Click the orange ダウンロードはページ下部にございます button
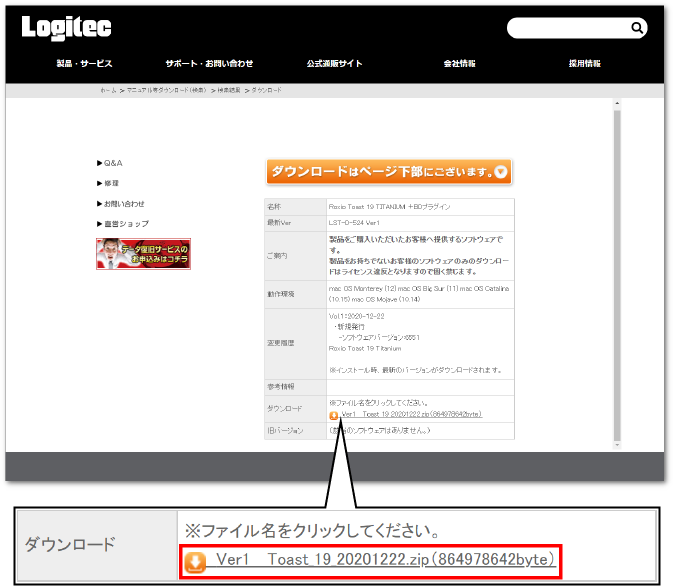Screen dimensions: 674x586 click(x=389, y=172)
